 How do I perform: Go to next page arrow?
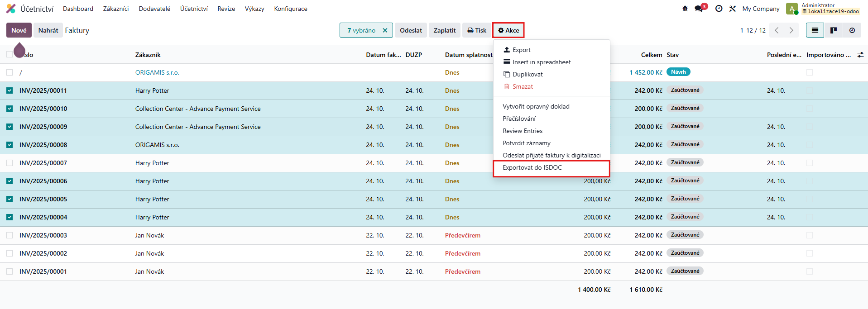pyautogui.click(x=791, y=30)
